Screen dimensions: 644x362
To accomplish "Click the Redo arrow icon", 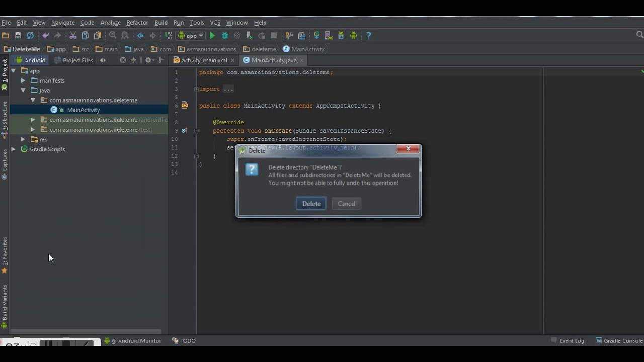I will (57, 36).
